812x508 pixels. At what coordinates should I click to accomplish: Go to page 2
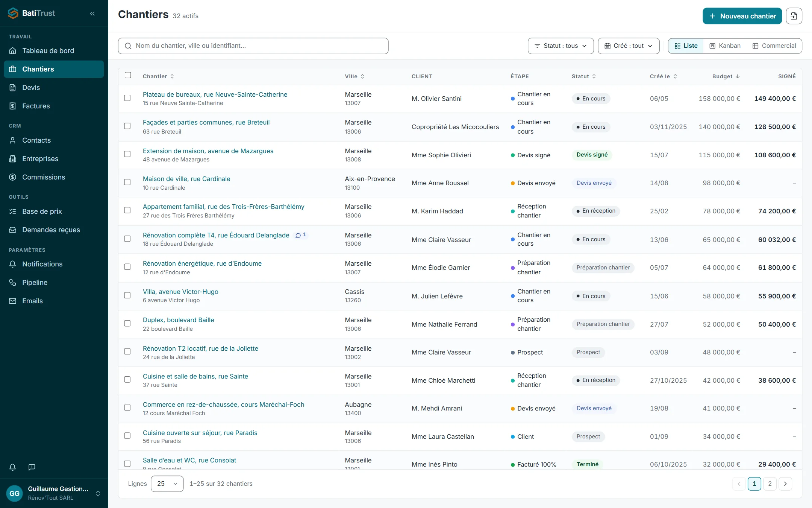coord(770,484)
